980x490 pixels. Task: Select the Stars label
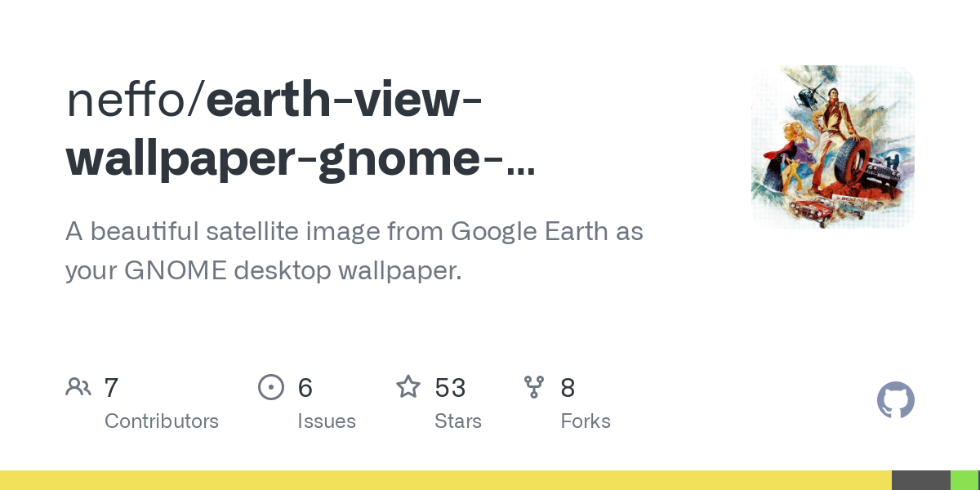[x=458, y=421]
